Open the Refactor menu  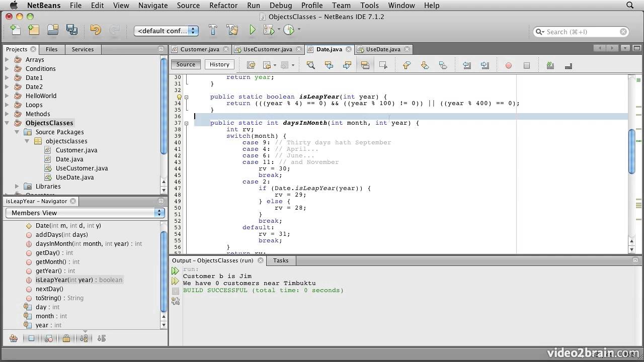223,6
